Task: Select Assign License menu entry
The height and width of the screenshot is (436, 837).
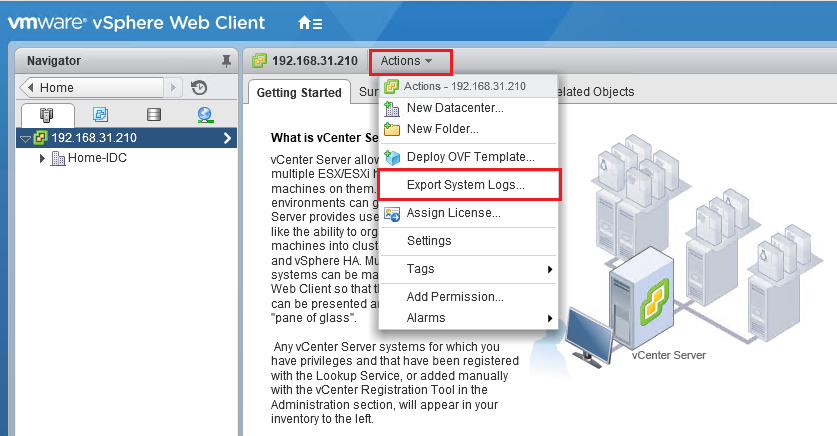Action: point(469,213)
